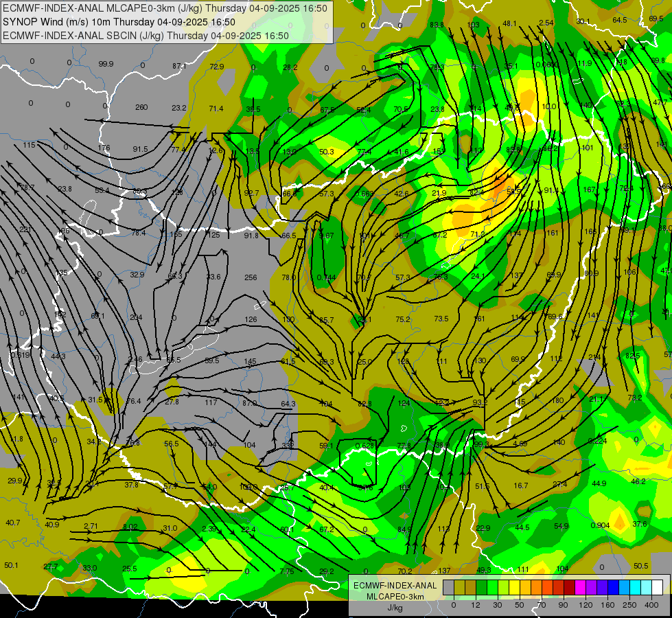This screenshot has width=672, height=618.
Task: Click the map value 23.2
Action: (x=179, y=108)
